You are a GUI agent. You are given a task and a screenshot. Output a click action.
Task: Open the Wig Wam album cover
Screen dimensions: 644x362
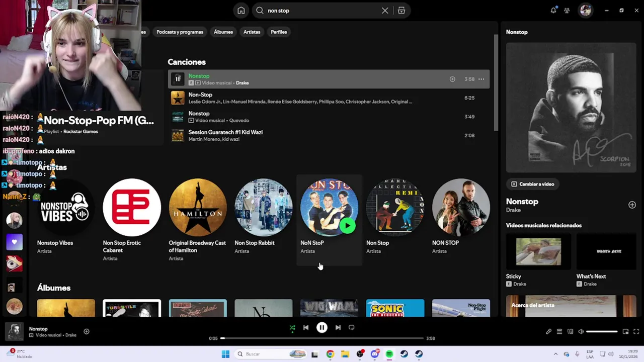tap(329, 308)
